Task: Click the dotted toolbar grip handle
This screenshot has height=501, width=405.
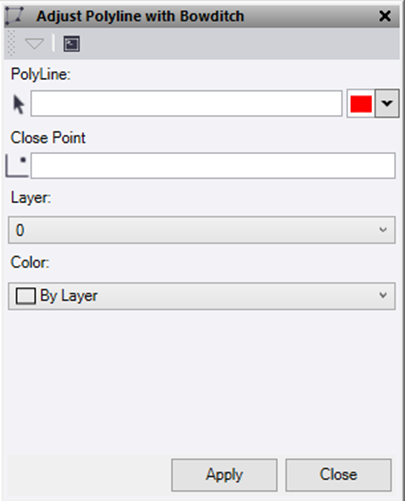Action: (11, 43)
